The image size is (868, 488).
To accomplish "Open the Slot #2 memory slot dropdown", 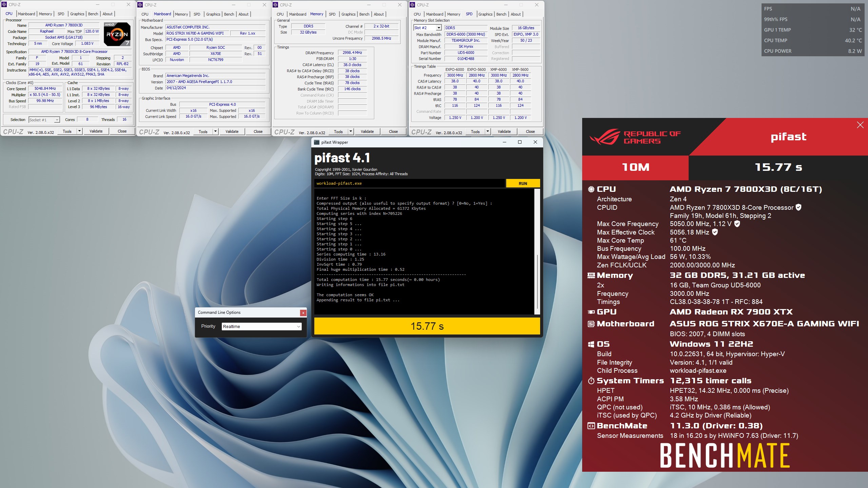I will (x=439, y=28).
